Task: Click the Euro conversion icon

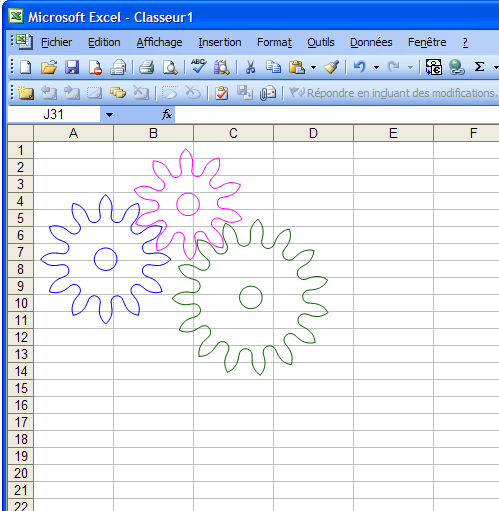Action: pyautogui.click(x=434, y=67)
